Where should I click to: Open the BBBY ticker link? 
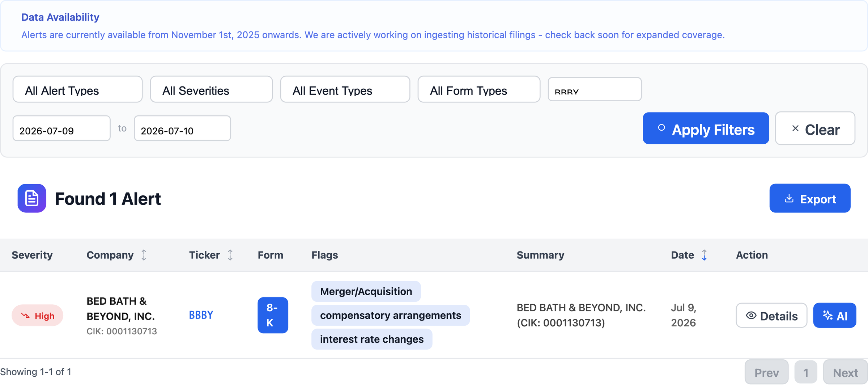coord(201,315)
